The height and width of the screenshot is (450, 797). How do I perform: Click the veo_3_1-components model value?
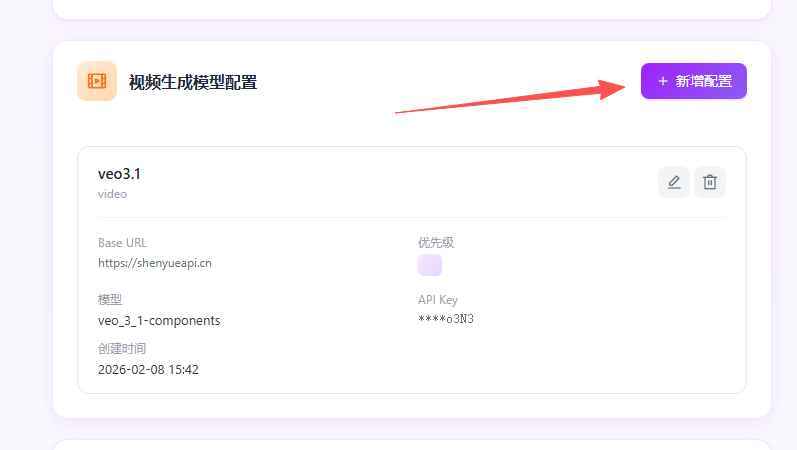tap(159, 321)
